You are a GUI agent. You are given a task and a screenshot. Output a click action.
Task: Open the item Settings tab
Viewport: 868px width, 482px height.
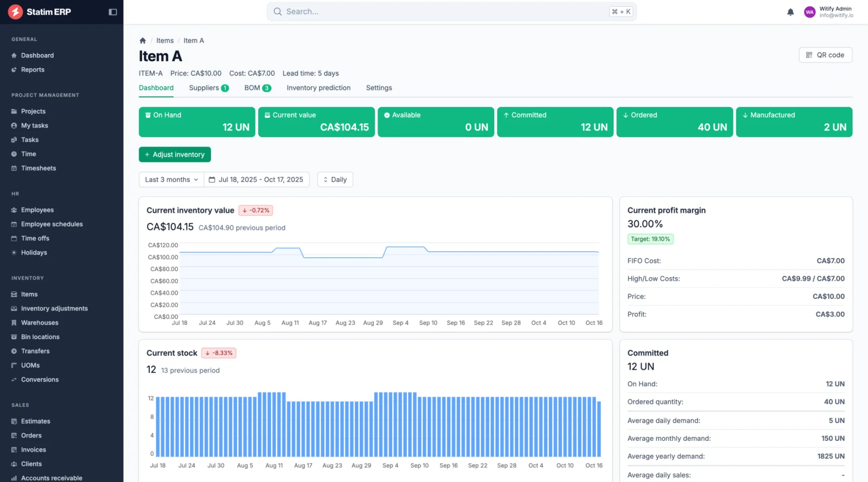[379, 88]
